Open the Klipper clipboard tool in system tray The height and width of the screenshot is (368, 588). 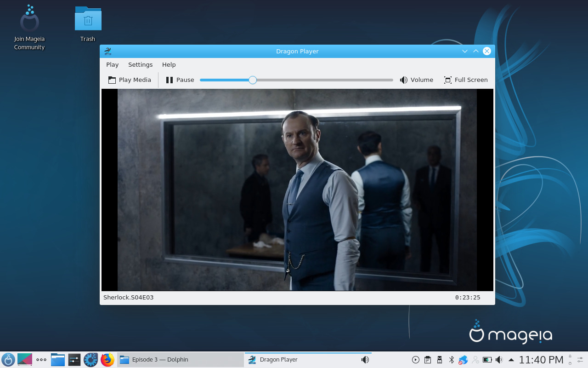[x=427, y=360]
